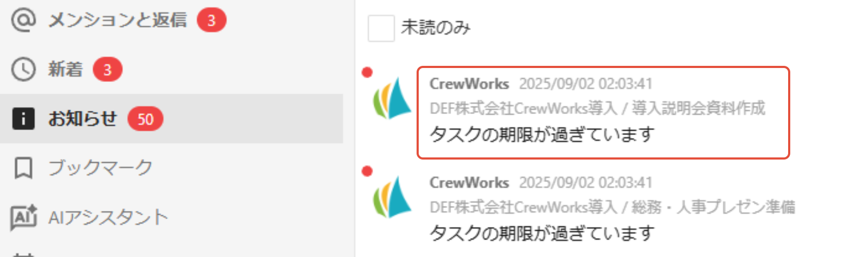Click the clock icon beside 新着

[24, 70]
